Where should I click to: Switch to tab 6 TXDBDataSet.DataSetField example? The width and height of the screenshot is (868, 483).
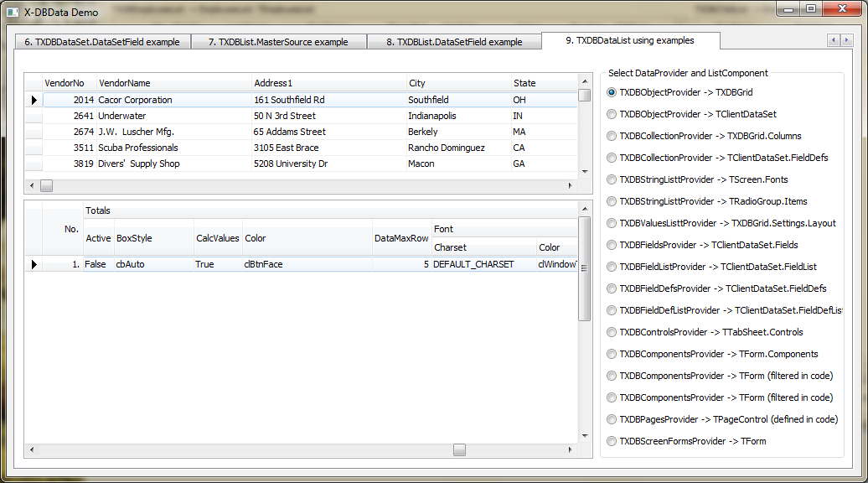point(101,42)
